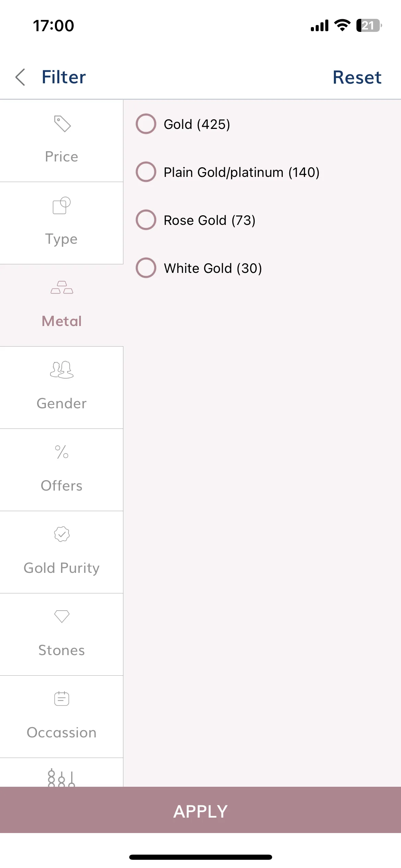Open the Occassion calendar icon

62,698
